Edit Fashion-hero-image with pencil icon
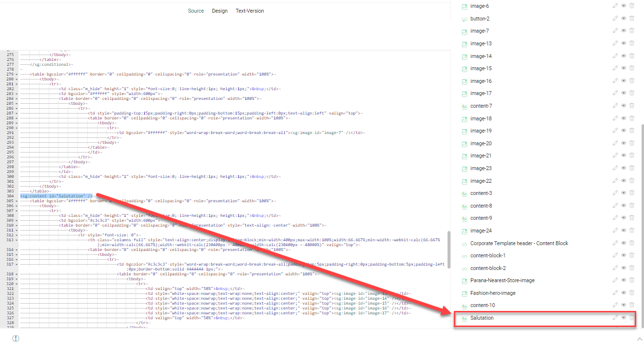This screenshot has height=347, width=644. (615, 293)
